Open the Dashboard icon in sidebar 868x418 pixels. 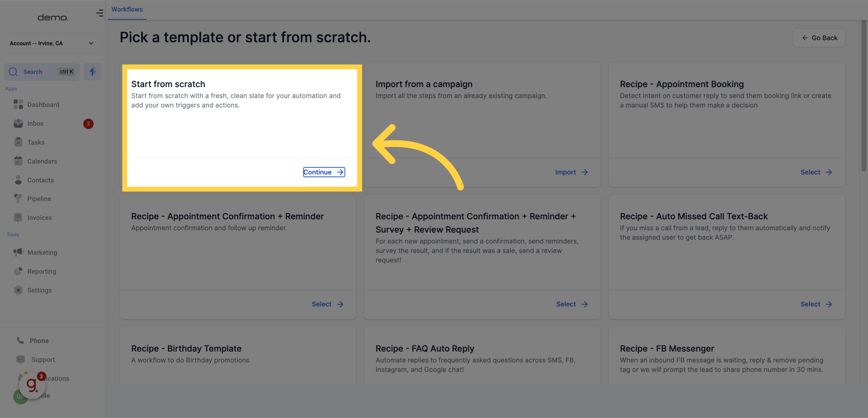click(18, 105)
